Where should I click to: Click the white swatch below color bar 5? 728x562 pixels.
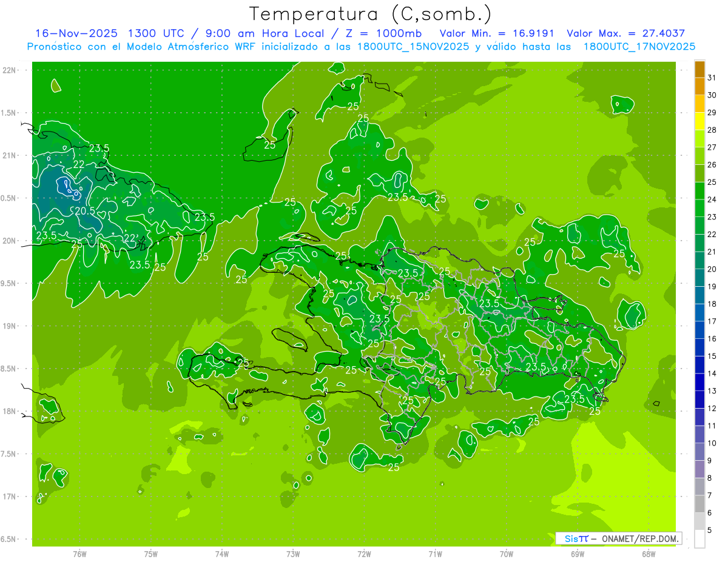(x=699, y=538)
